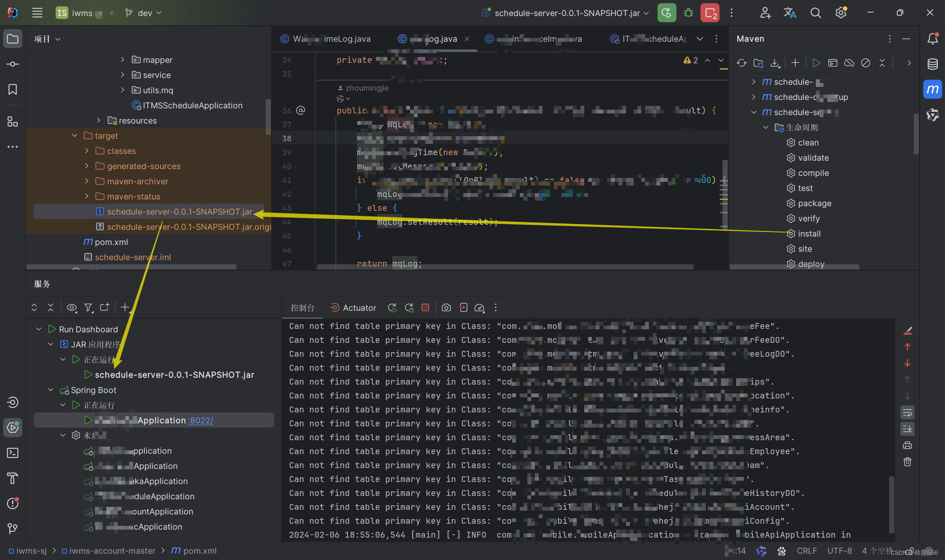Collapse the Spring Boot node
The width and height of the screenshot is (945, 560).
51,390
